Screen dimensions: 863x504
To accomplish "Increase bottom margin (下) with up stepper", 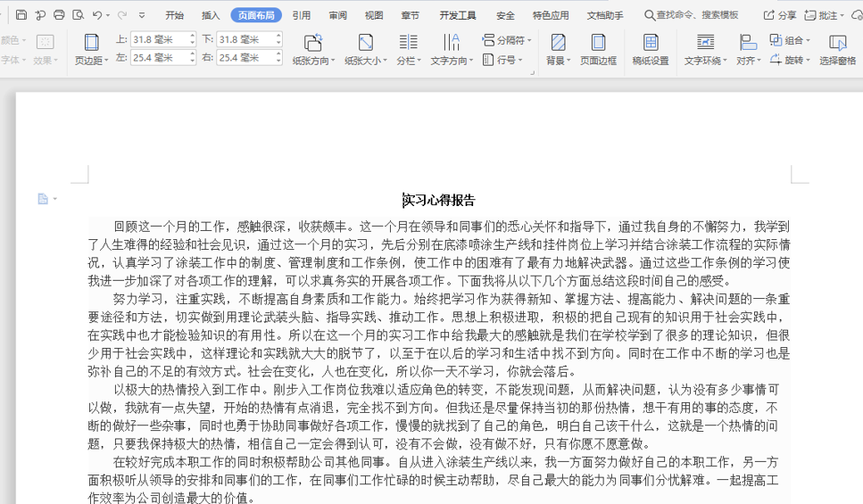I will (278, 36).
